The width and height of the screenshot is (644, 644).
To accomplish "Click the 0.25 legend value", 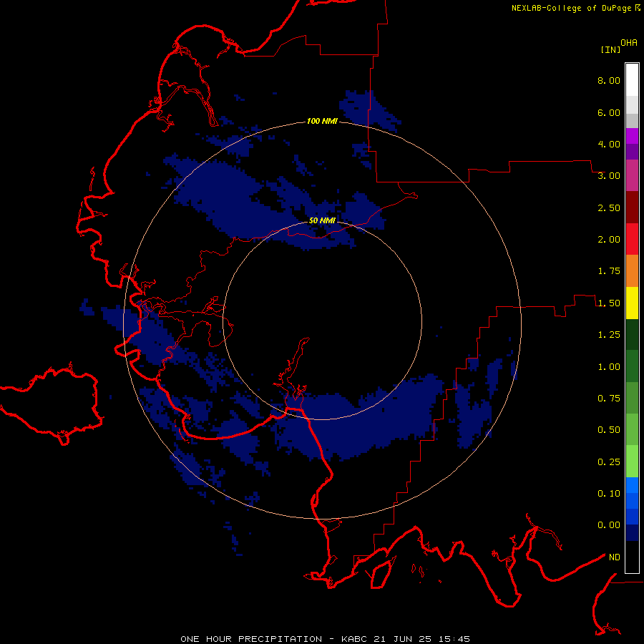I will click(x=609, y=462).
